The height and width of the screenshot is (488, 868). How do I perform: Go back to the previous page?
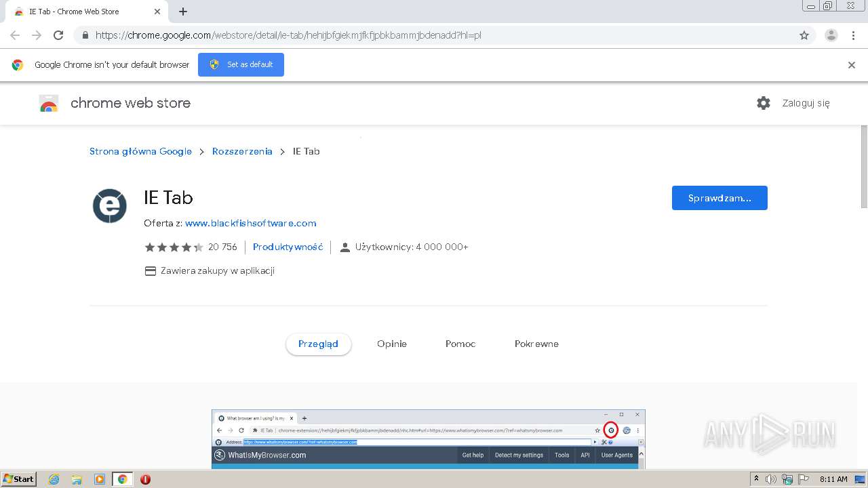coord(15,35)
